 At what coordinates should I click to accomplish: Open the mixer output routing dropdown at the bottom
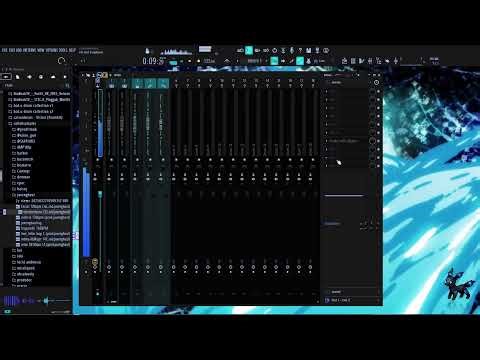(352, 300)
